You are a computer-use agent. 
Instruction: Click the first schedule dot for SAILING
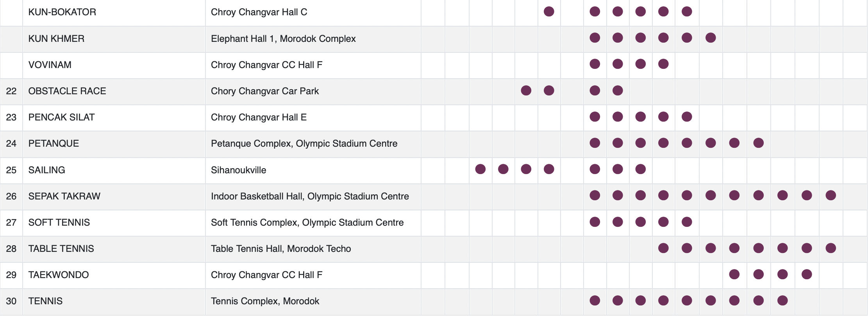480,169
